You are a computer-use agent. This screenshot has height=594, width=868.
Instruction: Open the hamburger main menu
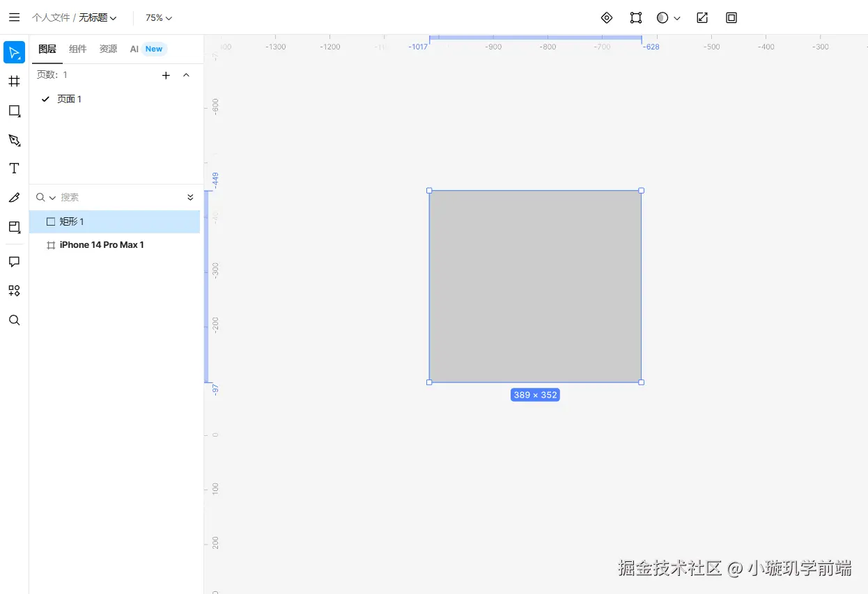(x=14, y=17)
